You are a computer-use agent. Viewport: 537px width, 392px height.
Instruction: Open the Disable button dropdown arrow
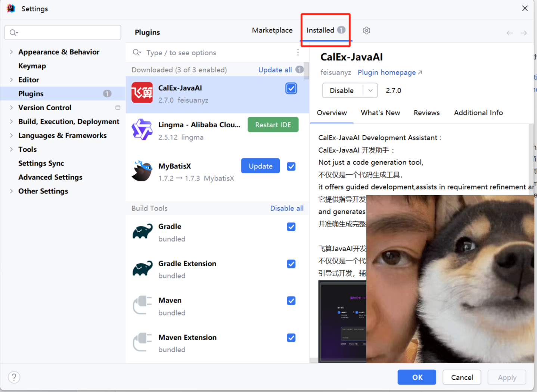[370, 90]
